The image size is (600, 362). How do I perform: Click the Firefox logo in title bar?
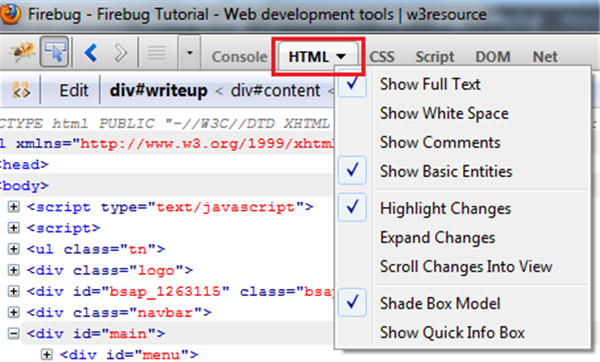coord(10,13)
